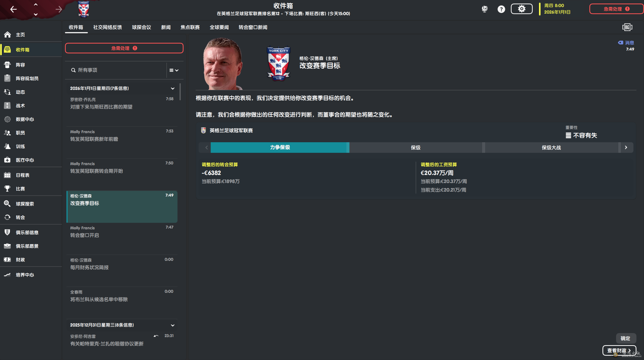This screenshot has height=360, width=644.
Task: Choose the 力争保级 objective option
Action: [280, 148]
